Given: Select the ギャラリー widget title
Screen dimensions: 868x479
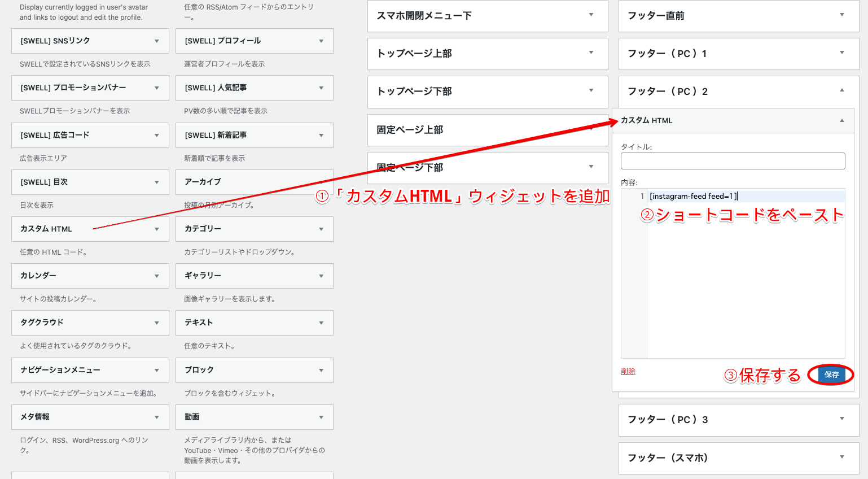Looking at the screenshot, I should (203, 275).
